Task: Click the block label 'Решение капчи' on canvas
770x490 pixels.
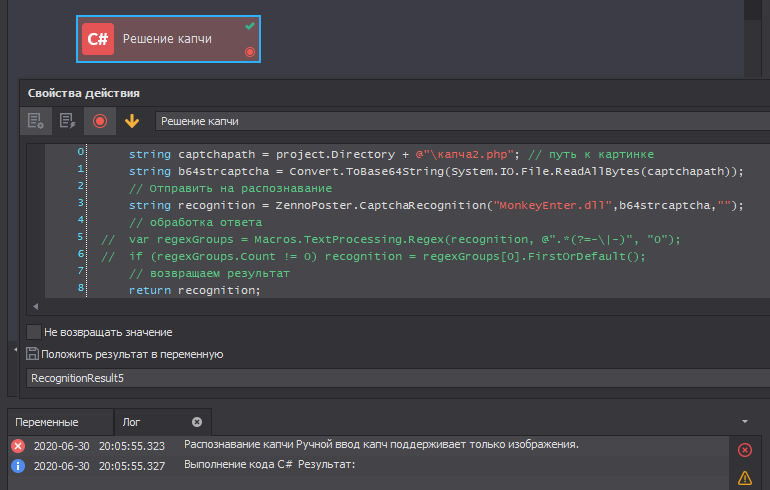Action: point(167,39)
